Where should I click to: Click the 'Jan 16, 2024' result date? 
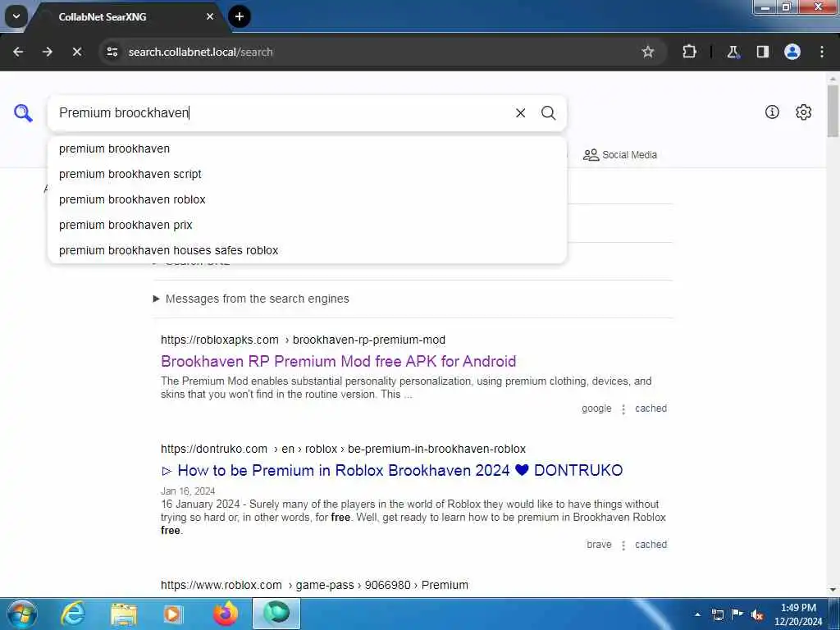click(188, 491)
